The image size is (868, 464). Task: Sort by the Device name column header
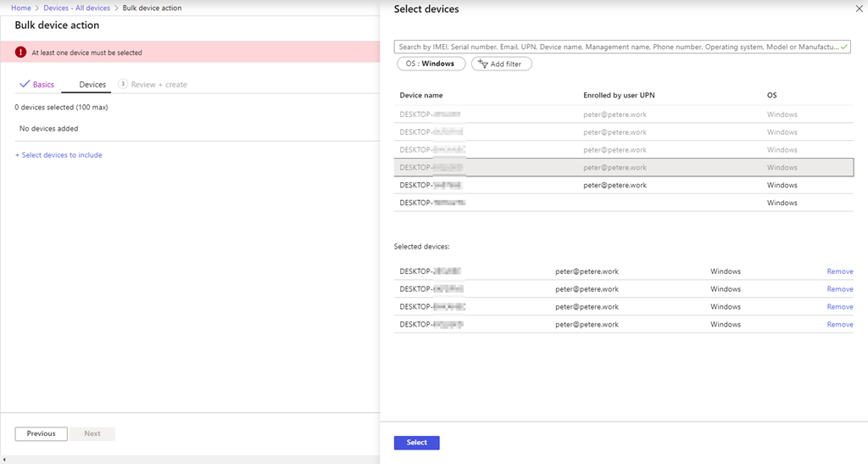[x=421, y=95]
